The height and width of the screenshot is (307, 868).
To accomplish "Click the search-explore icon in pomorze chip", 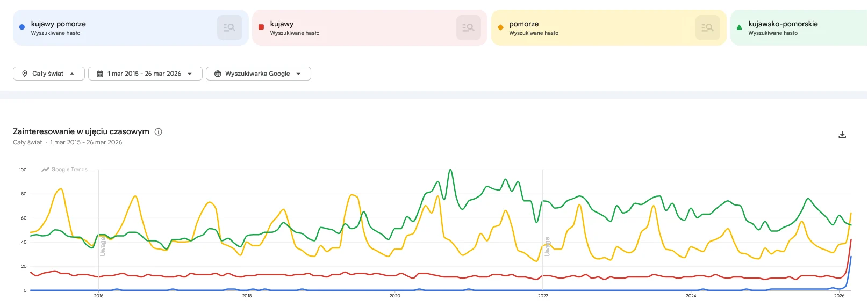I will tap(707, 27).
